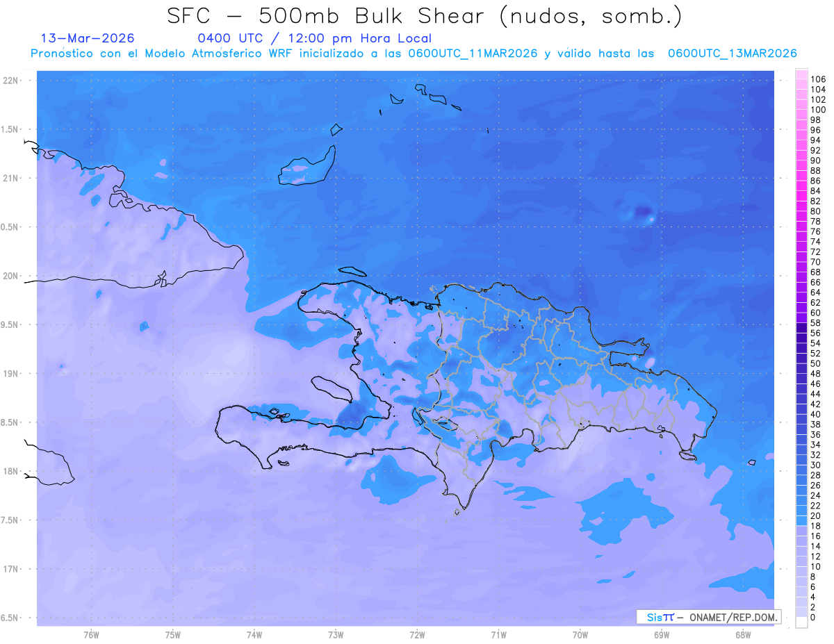Click the legend value "70"
The width and height of the screenshot is (834, 644).
[816, 262]
